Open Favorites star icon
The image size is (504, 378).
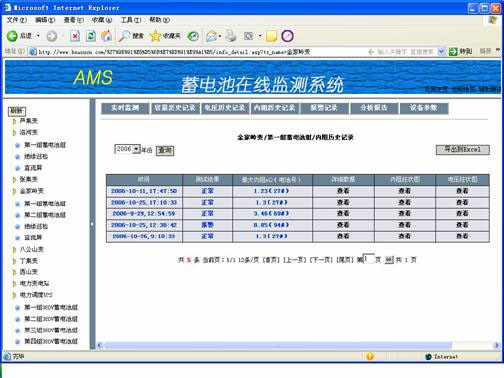pos(155,36)
